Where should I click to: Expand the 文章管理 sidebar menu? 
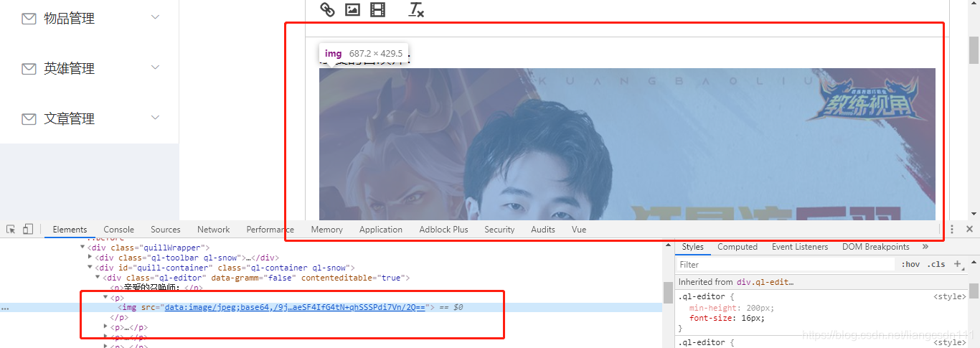tap(155, 118)
